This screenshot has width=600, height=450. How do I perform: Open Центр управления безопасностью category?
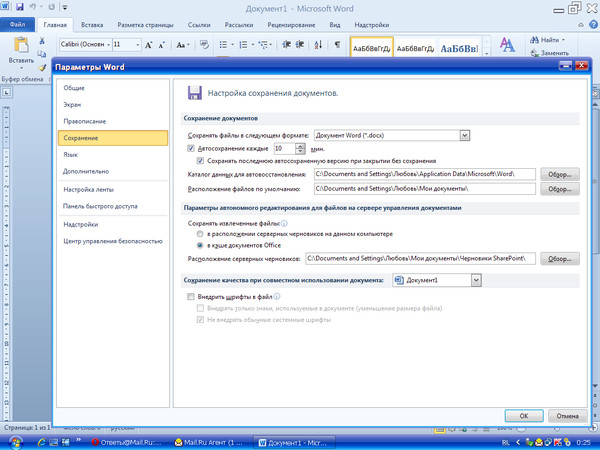[x=112, y=241]
